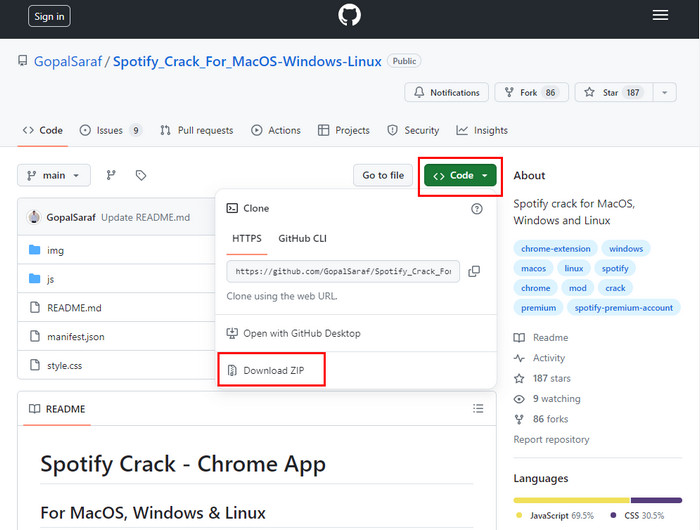Open the manifest.json file name
Screen dimensions: 700x530
tap(76, 337)
